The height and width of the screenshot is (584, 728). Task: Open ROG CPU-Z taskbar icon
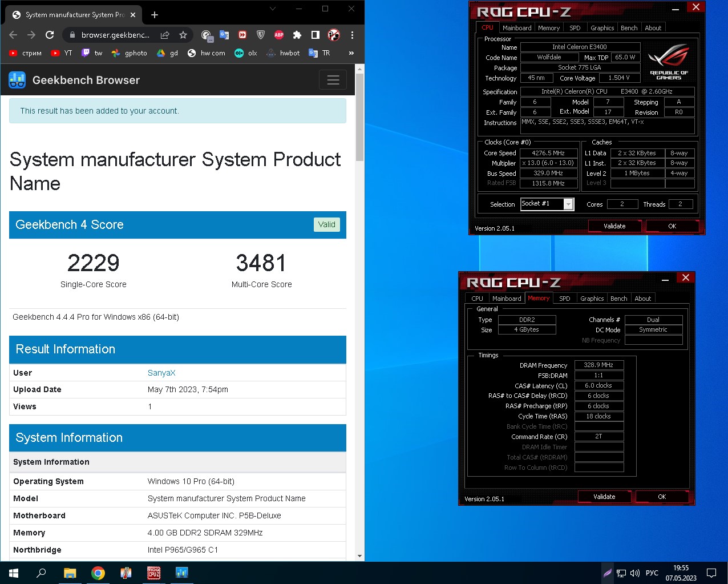154,573
